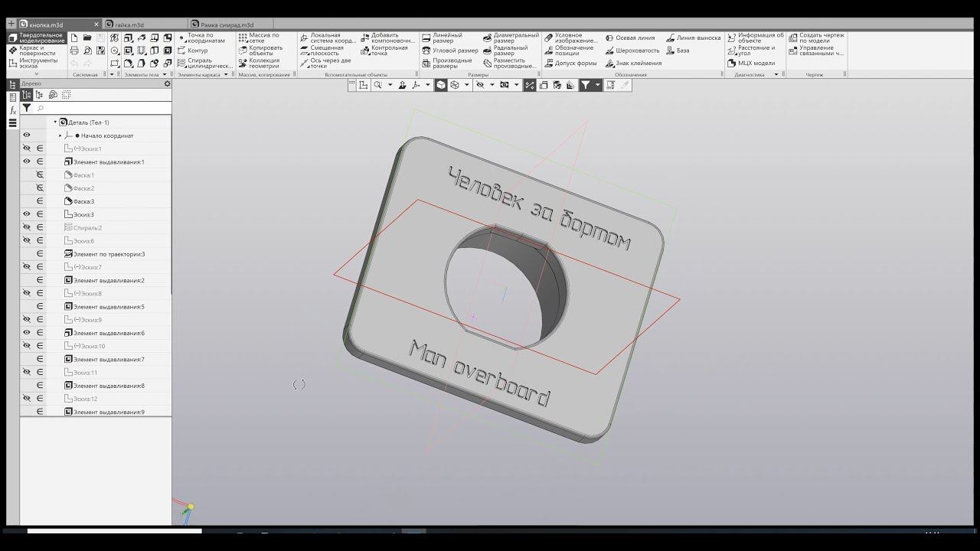Image resolution: width=980 pixels, height=551 pixels.
Task: Click the Save document icon
Action: click(101, 37)
